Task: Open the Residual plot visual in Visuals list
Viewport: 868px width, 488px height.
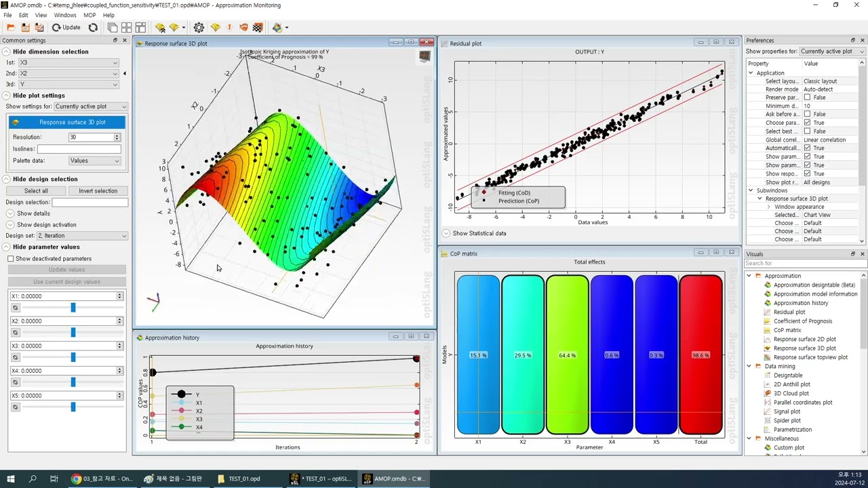Action: coord(789,312)
